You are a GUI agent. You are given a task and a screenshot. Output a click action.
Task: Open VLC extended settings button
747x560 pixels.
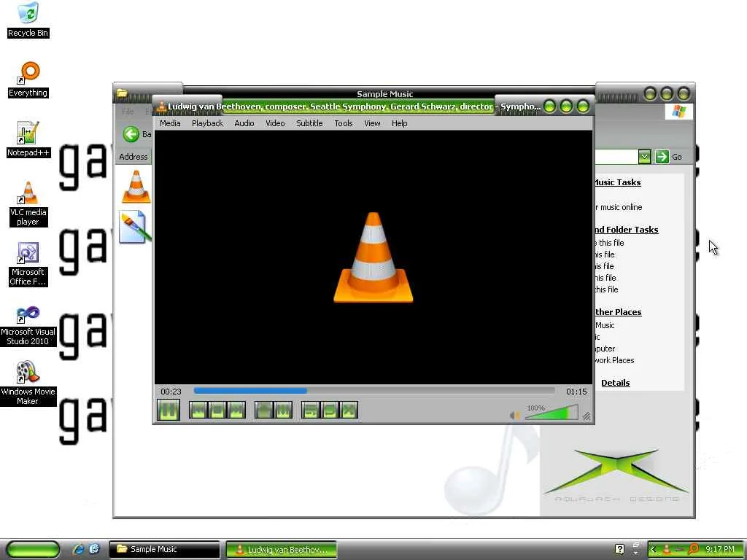pyautogui.click(x=283, y=410)
